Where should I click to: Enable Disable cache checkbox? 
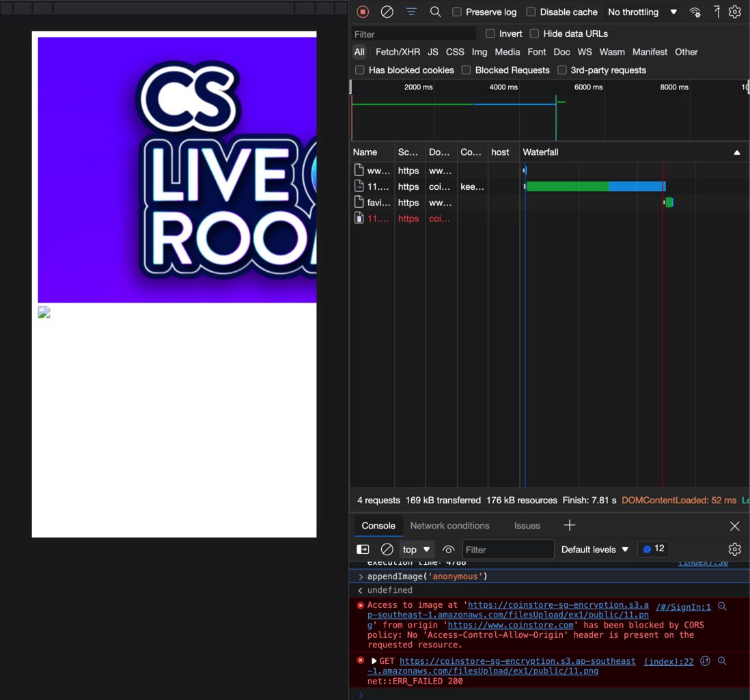pyautogui.click(x=531, y=12)
